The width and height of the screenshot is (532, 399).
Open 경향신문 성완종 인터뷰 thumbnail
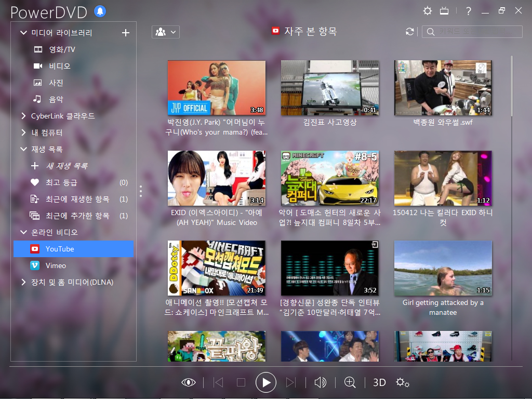click(330, 268)
